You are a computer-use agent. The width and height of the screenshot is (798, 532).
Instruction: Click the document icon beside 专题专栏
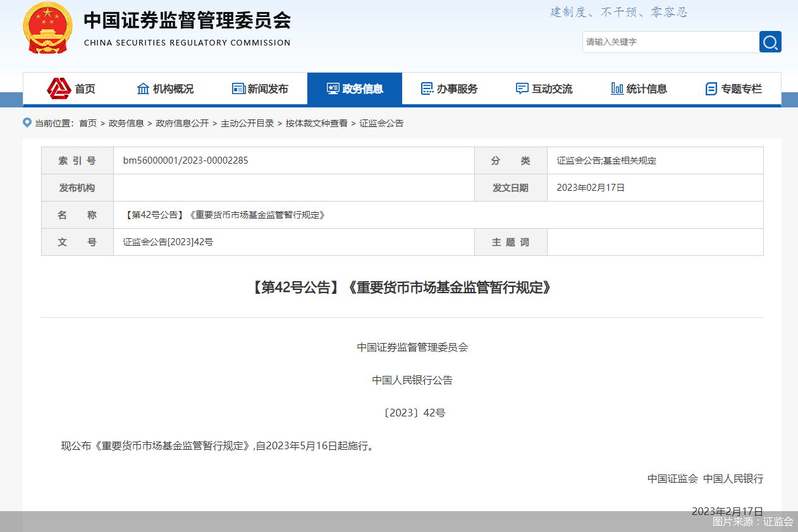click(x=711, y=89)
